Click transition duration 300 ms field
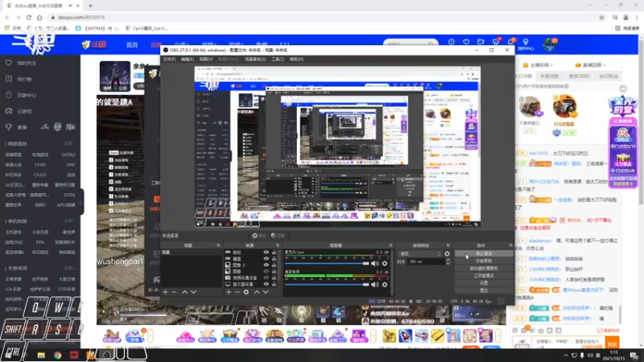This screenshot has height=362, width=644. click(x=427, y=262)
